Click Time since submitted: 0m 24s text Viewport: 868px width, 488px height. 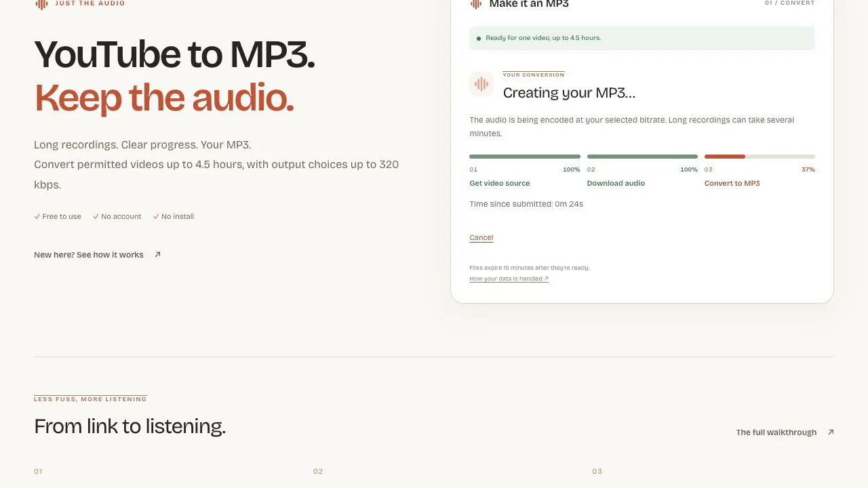pos(526,204)
